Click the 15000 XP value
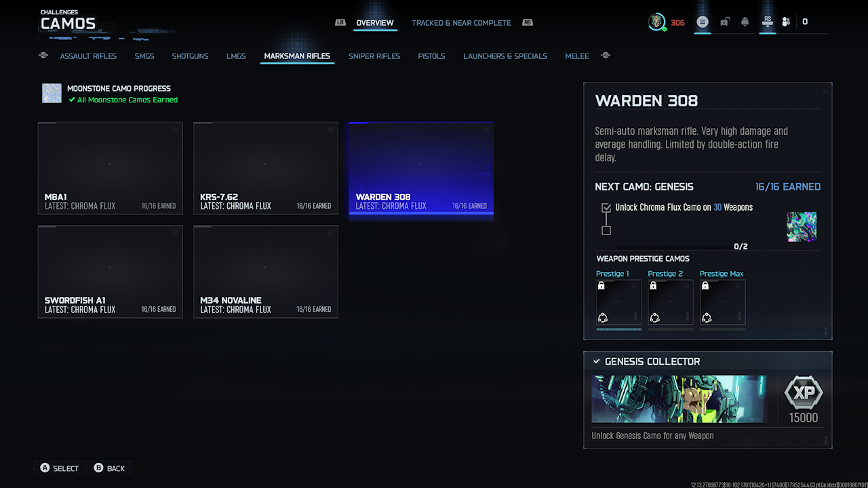Viewport: 868px width, 488px height. click(x=804, y=418)
